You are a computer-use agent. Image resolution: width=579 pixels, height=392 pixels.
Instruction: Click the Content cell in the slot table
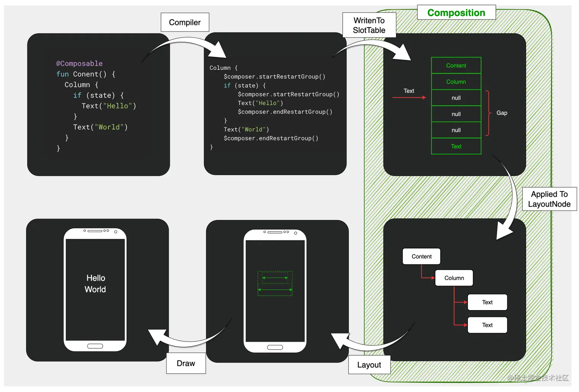[456, 65]
